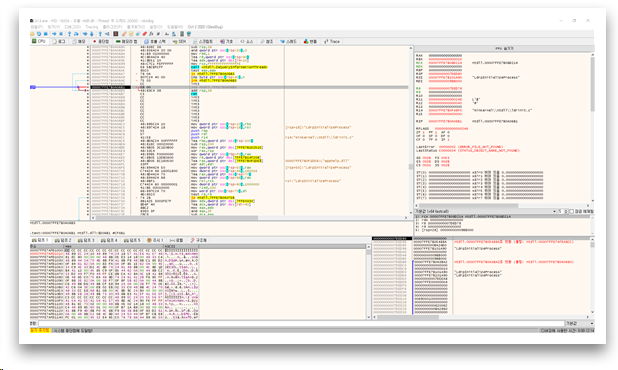618x370 pixels.
Task: Click the Find Strings letter-A icon
Action: point(167,34)
